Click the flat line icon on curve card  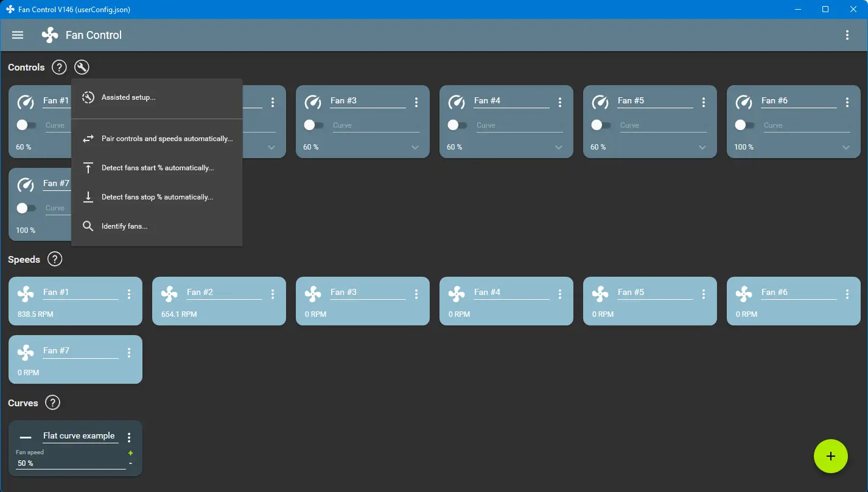coord(26,437)
